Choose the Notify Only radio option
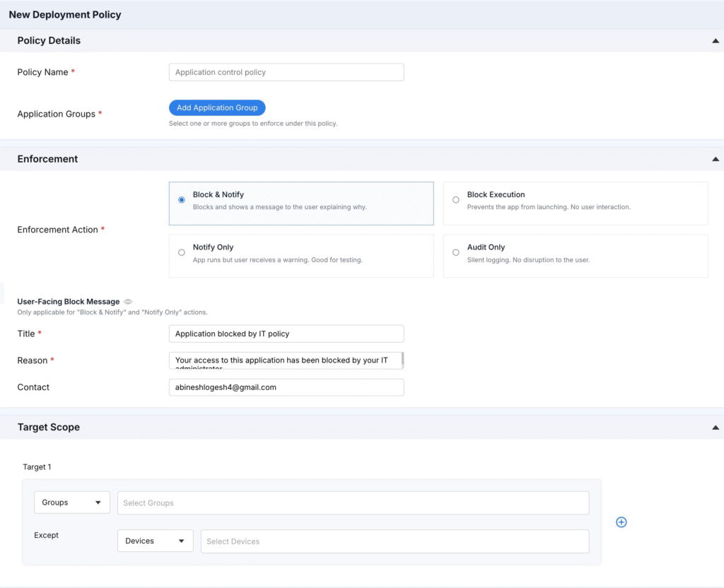This screenshot has width=724, height=588. pos(182,252)
